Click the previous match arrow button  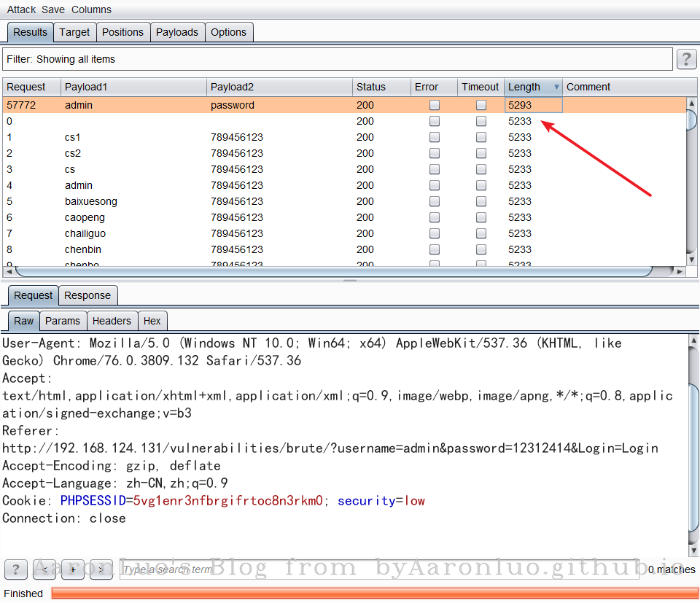[x=45, y=569]
